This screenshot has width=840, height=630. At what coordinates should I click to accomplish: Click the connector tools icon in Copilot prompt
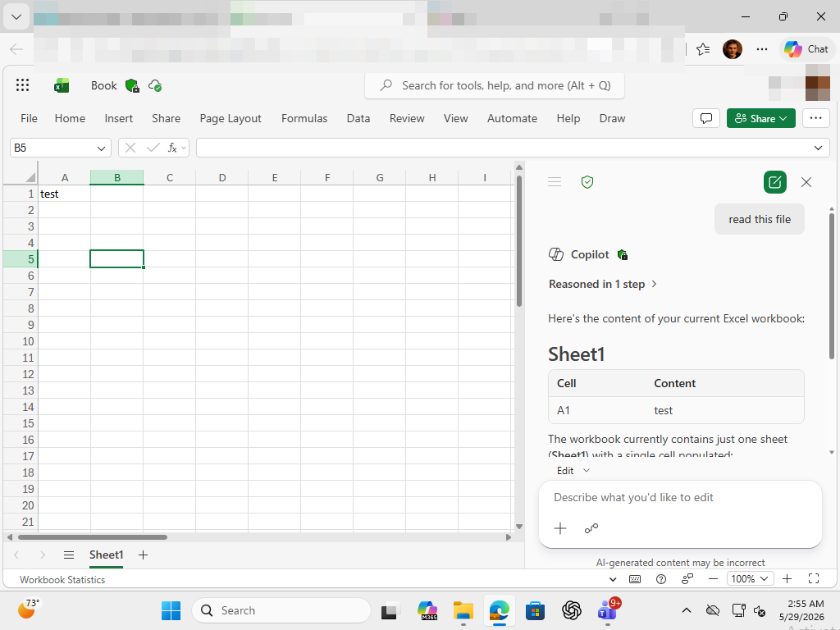(591, 529)
